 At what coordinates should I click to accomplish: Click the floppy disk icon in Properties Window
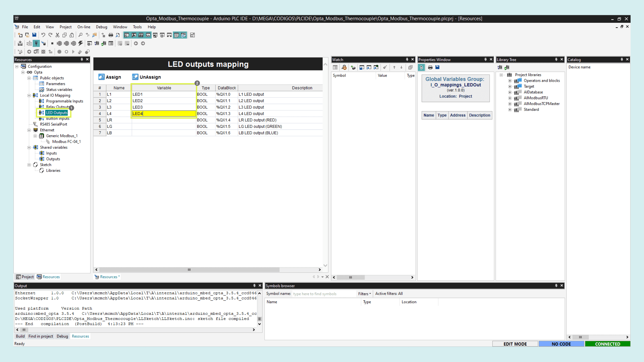coord(437,67)
